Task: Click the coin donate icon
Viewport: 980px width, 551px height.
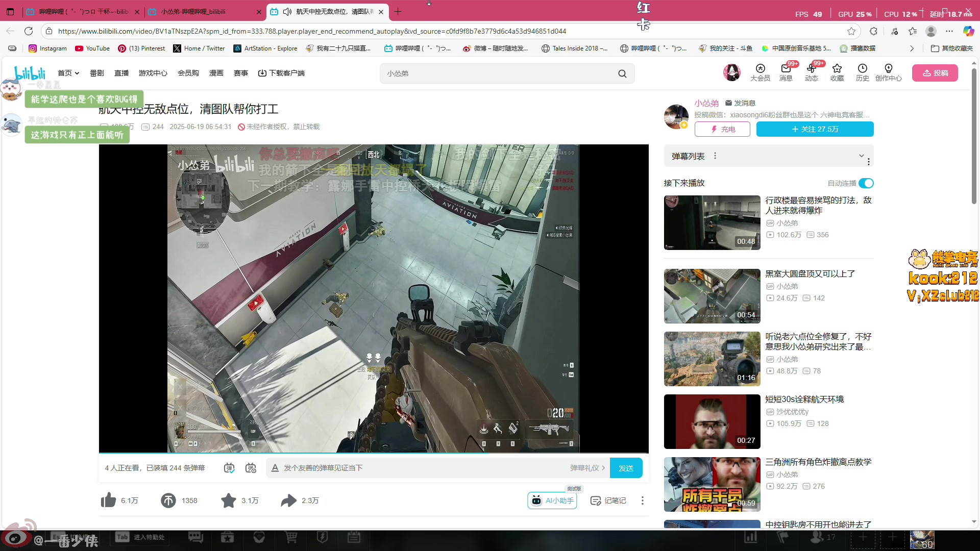Action: 168,500
